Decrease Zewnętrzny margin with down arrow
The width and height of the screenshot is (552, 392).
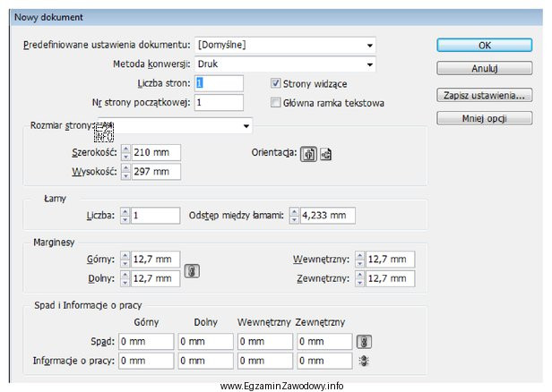tap(360, 282)
